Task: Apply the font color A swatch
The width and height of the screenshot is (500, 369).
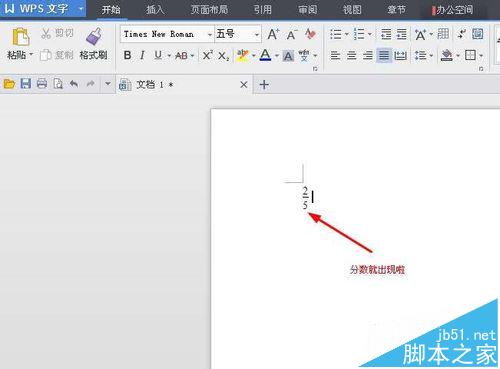Action: click(265, 55)
